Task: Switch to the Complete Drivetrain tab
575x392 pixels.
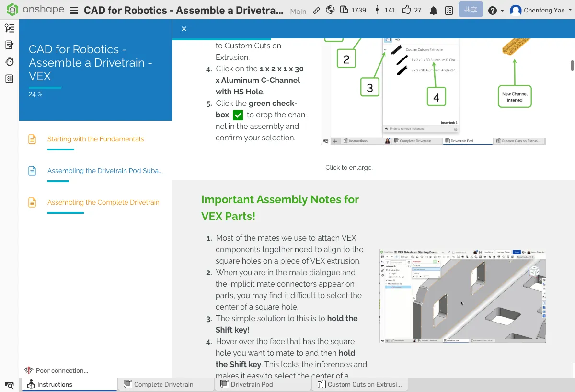Action: coord(163,384)
